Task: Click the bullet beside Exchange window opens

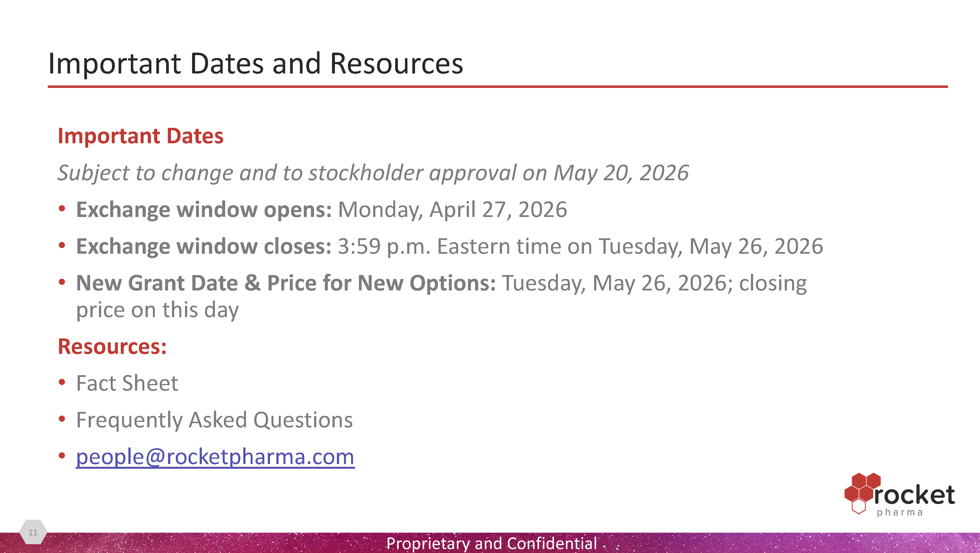Action: (x=62, y=208)
